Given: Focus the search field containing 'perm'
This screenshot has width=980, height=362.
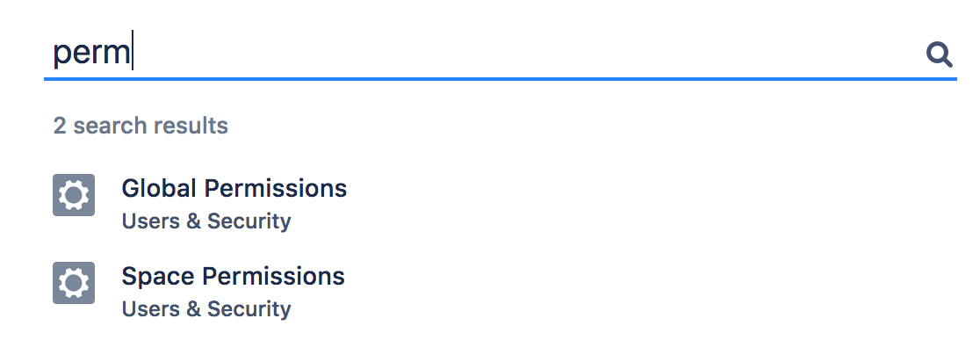Looking at the screenshot, I should click(500, 53).
